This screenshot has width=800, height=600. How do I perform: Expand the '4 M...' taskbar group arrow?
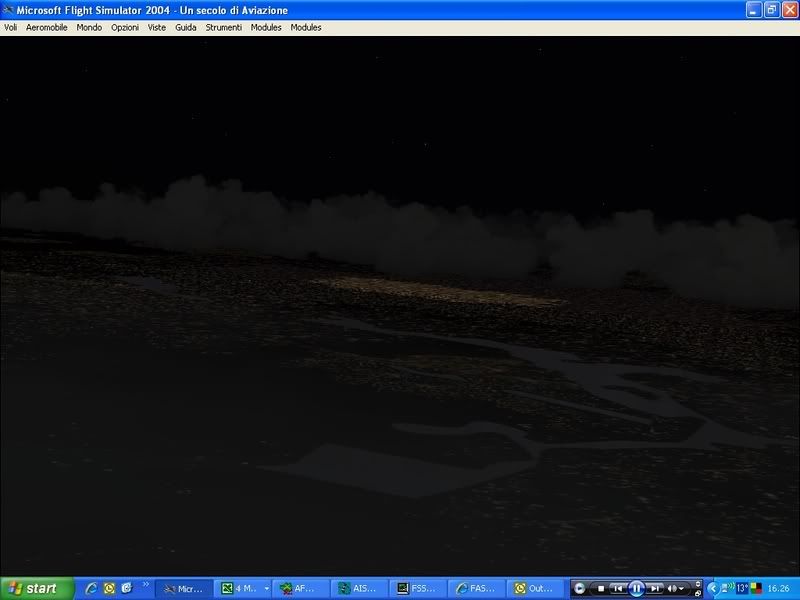[266, 589]
